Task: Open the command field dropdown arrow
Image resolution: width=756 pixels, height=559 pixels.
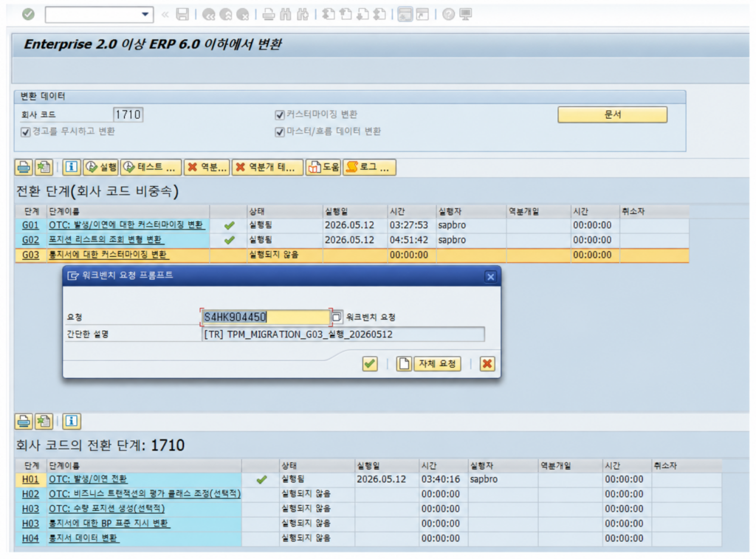Action: pyautogui.click(x=145, y=15)
